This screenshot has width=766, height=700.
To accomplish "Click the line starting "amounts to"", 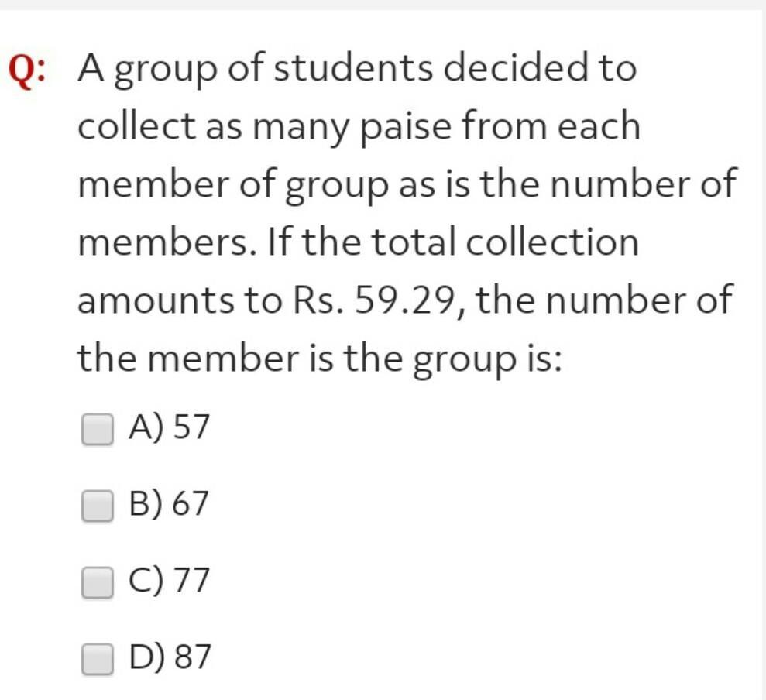I will click(404, 300).
